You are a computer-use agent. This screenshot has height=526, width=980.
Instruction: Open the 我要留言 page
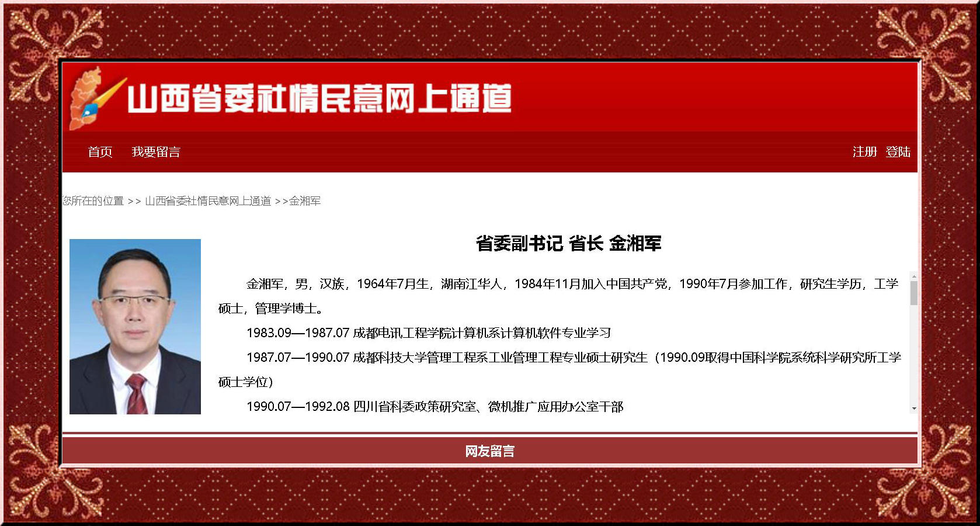point(156,152)
